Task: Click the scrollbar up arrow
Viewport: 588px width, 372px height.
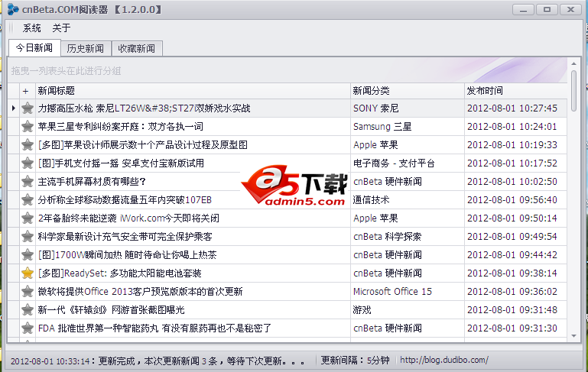Action: click(573, 63)
